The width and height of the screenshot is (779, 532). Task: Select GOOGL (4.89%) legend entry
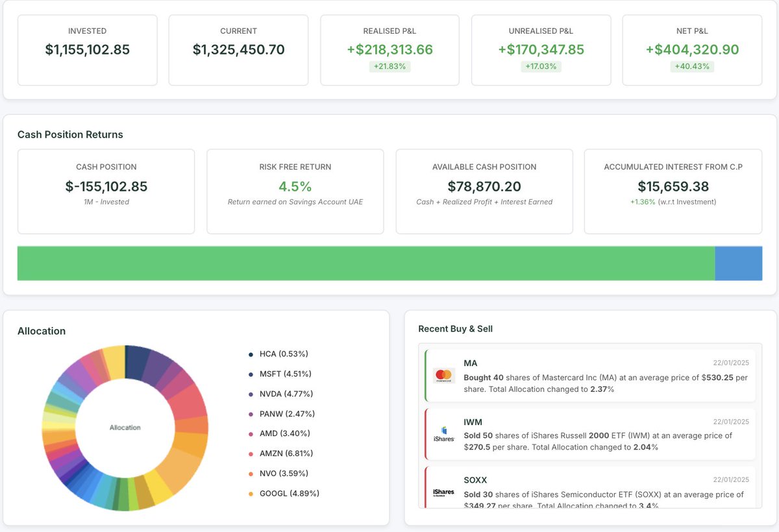tap(283, 493)
